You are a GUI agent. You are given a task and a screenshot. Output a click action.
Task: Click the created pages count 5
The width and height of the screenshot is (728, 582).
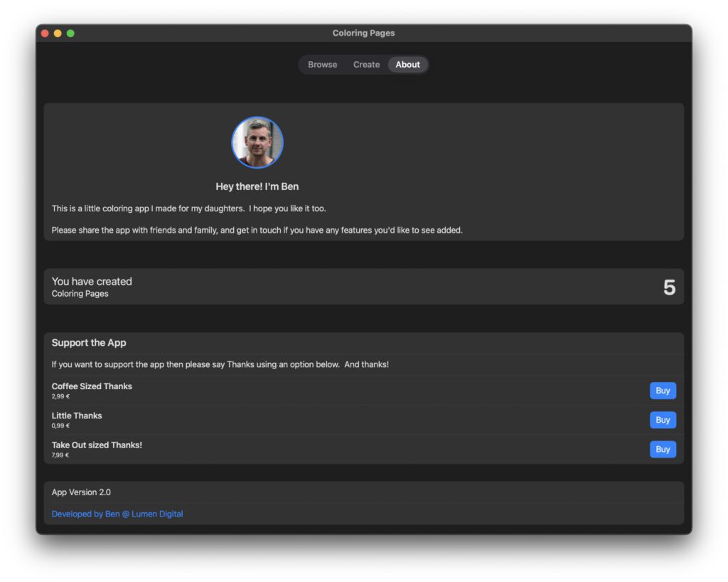[x=668, y=287]
